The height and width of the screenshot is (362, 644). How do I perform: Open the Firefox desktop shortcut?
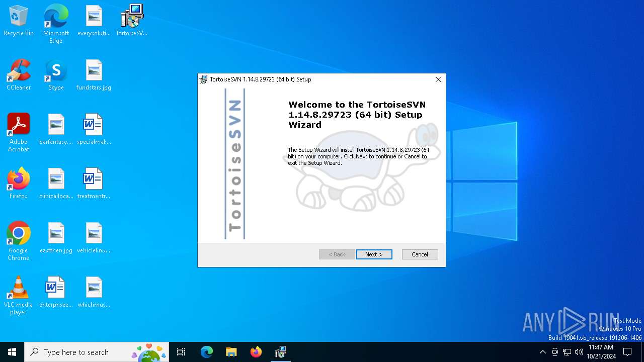coord(19,184)
